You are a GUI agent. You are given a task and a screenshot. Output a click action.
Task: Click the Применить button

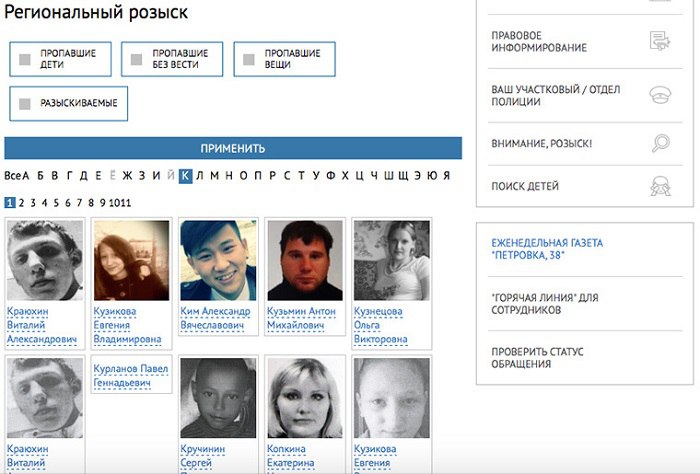point(233,148)
